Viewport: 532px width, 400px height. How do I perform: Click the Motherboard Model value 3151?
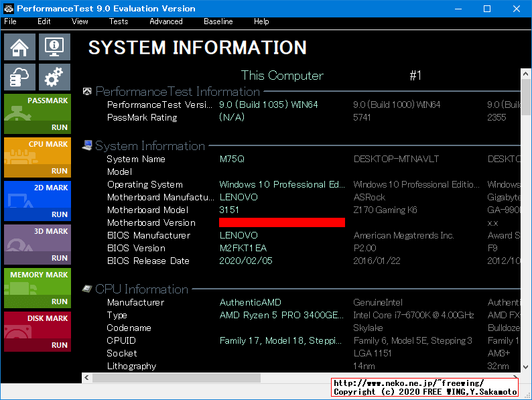click(229, 210)
